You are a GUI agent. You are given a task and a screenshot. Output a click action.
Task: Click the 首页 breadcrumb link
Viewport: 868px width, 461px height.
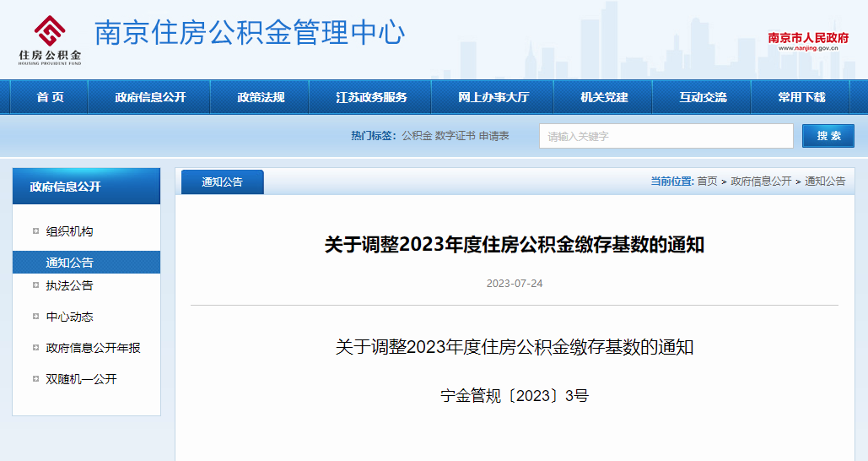pos(707,182)
